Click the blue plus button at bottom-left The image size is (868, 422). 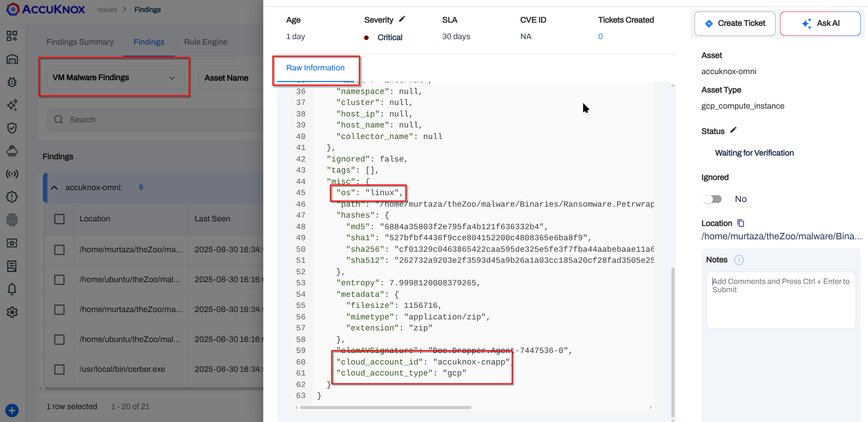tap(12, 410)
